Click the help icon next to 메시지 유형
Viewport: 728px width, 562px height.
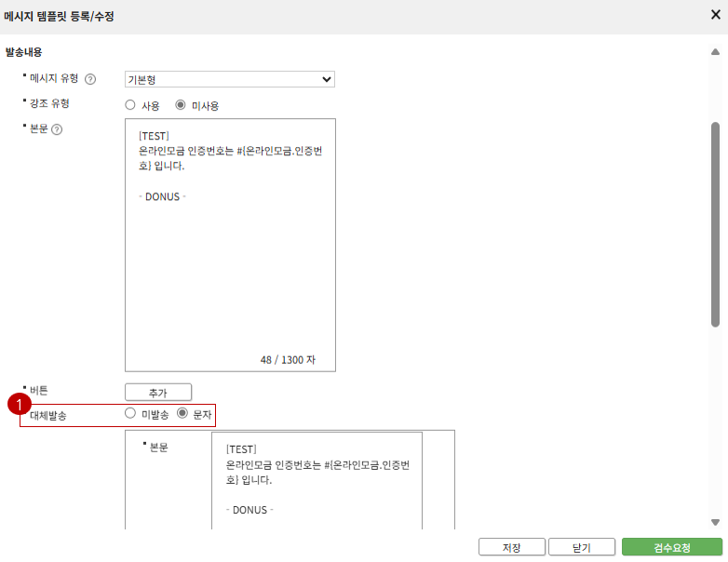click(90, 79)
